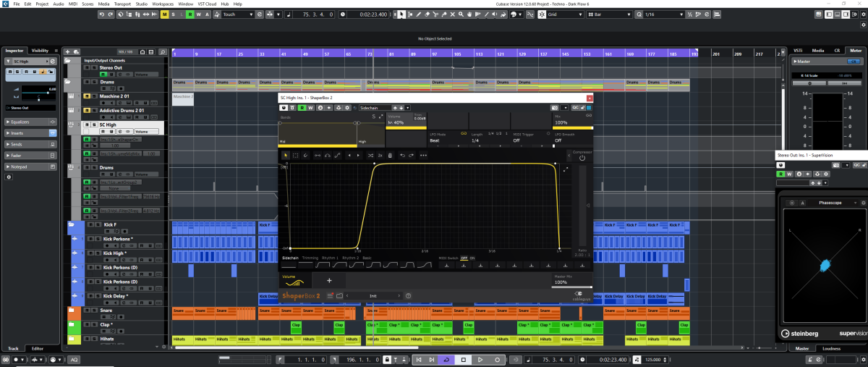The height and width of the screenshot is (367, 868).
Task: Expand the Sends inspector section
Action: [x=31, y=144]
